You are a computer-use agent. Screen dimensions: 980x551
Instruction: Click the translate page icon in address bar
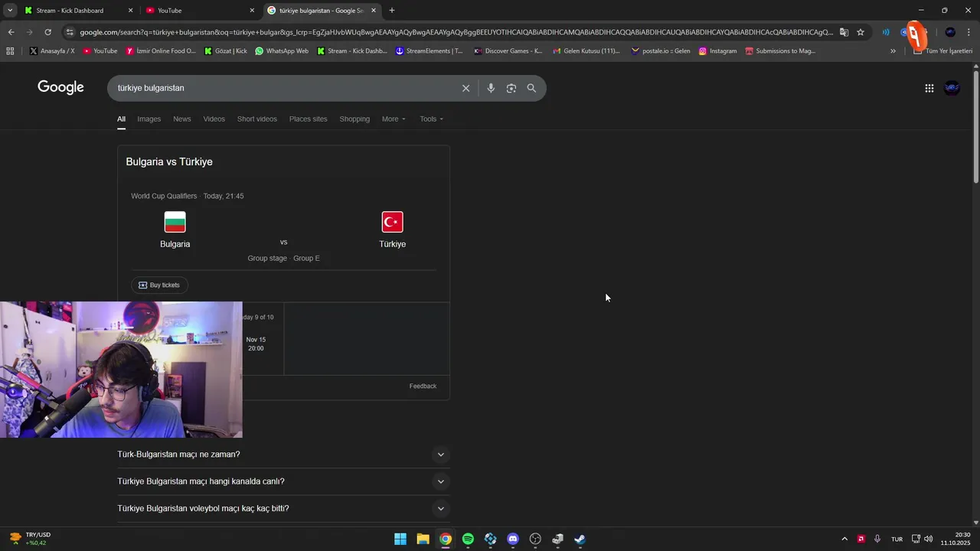[x=844, y=32]
